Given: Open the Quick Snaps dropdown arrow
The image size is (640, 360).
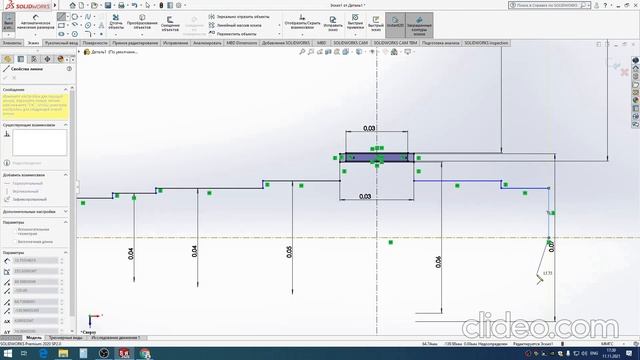Looking at the screenshot, I should click(355, 34).
